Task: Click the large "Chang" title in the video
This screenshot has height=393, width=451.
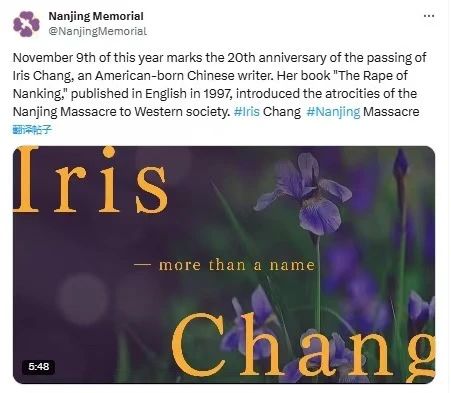Action: point(303,347)
